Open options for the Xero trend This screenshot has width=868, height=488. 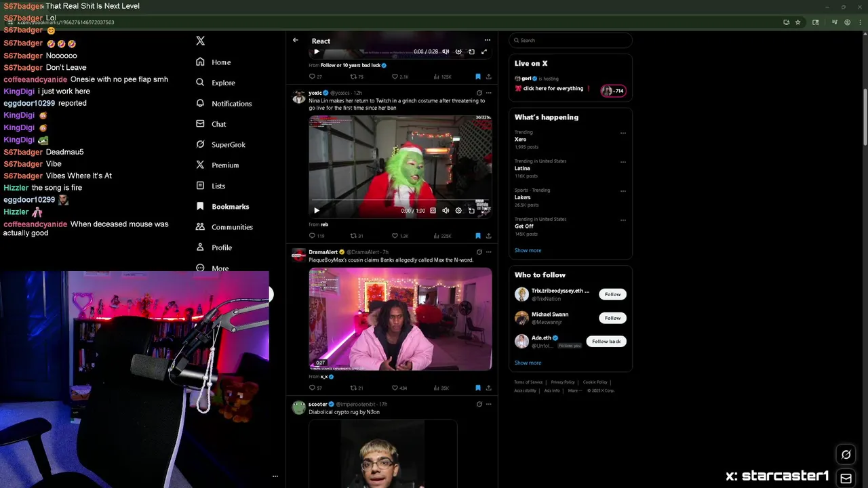tap(623, 133)
